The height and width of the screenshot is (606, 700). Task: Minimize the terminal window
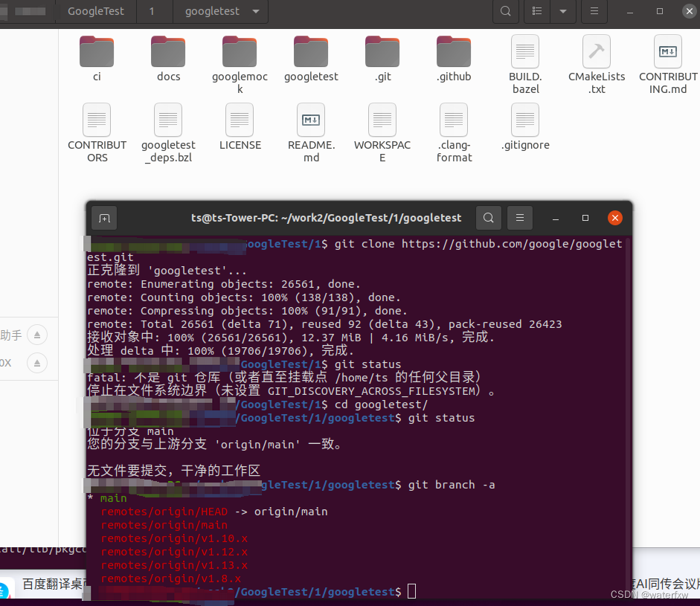coord(556,218)
